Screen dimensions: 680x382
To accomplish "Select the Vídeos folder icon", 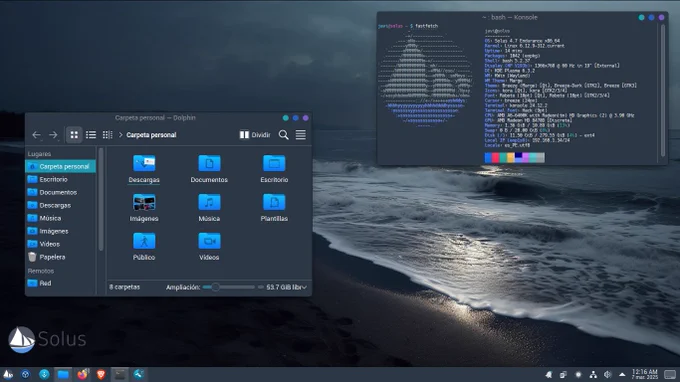I will point(209,242).
